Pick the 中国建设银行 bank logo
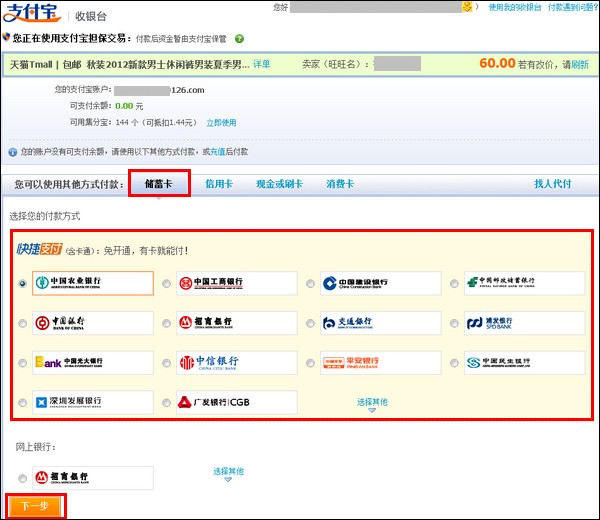Screen dimensions: 600x520 [381, 283]
